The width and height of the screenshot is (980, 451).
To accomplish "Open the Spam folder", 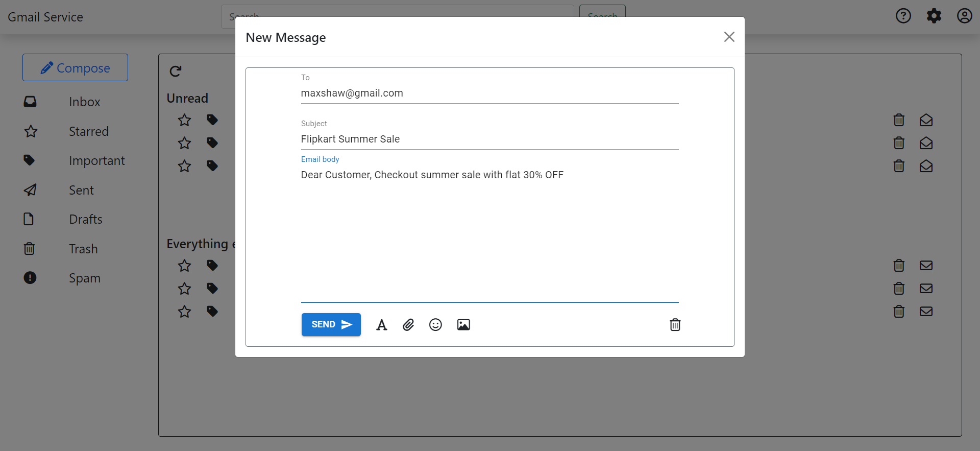I will click(x=85, y=278).
